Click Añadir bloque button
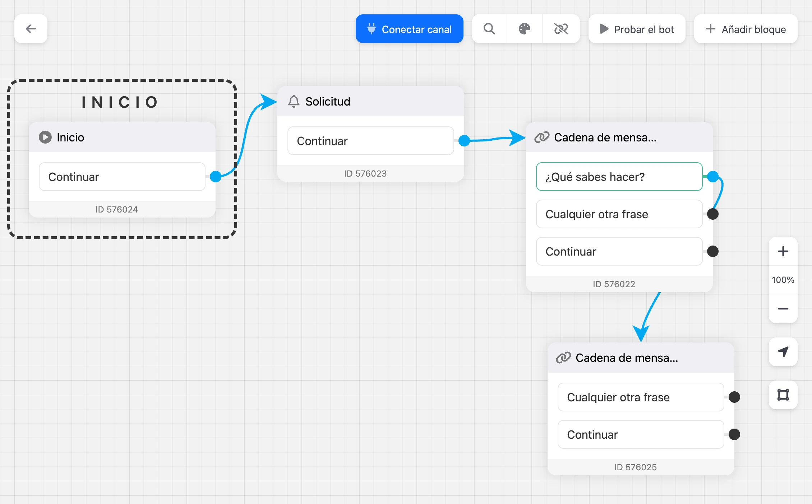Screen dimensions: 812x504 746,29
